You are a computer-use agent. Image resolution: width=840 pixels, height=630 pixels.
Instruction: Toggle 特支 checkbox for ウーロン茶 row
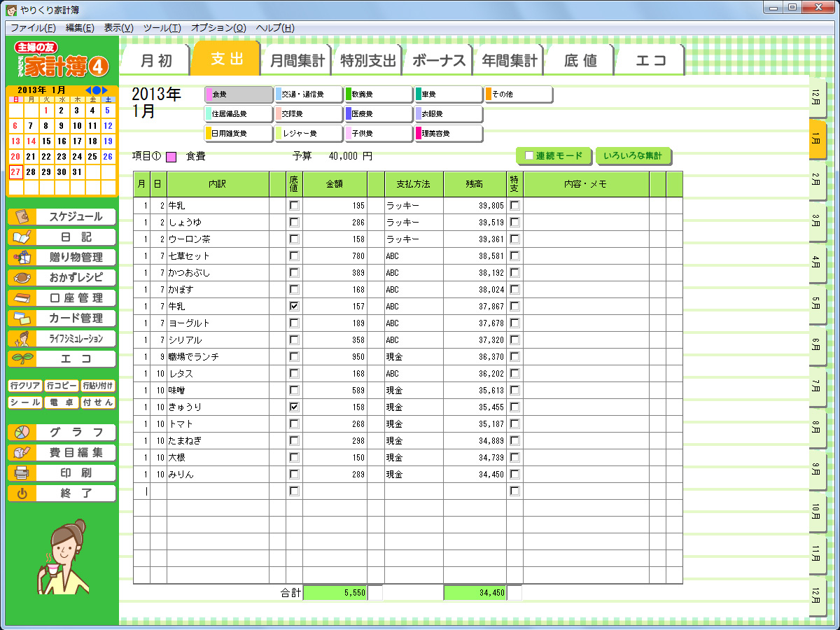tap(515, 239)
